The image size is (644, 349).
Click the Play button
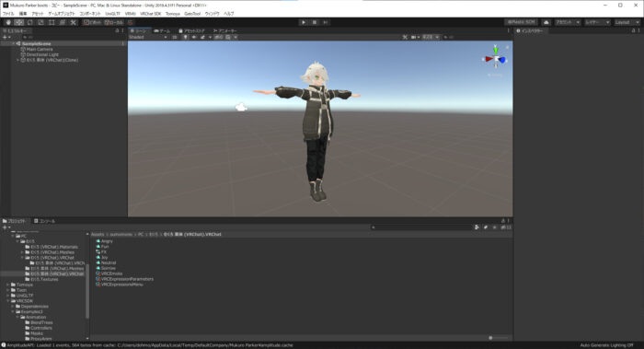click(x=304, y=22)
